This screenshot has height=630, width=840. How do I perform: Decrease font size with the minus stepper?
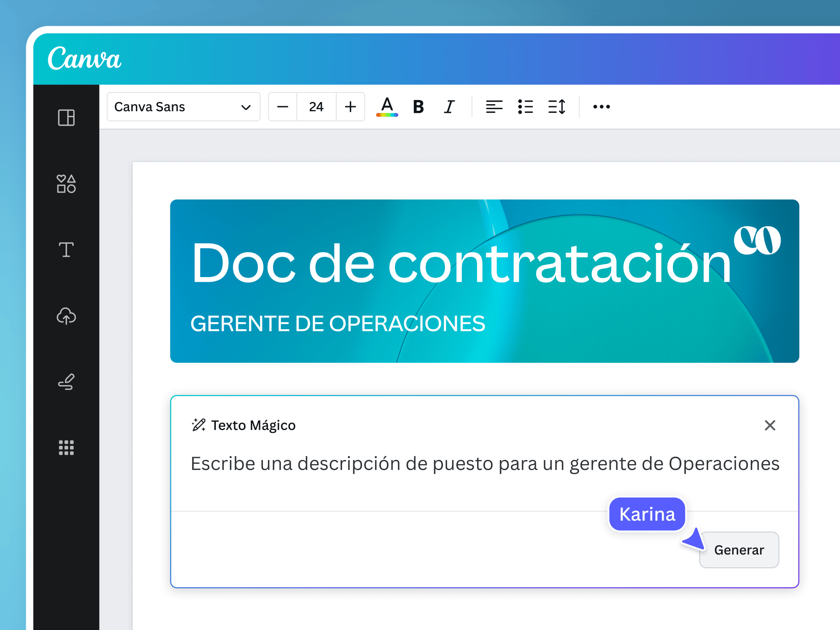pos(282,107)
